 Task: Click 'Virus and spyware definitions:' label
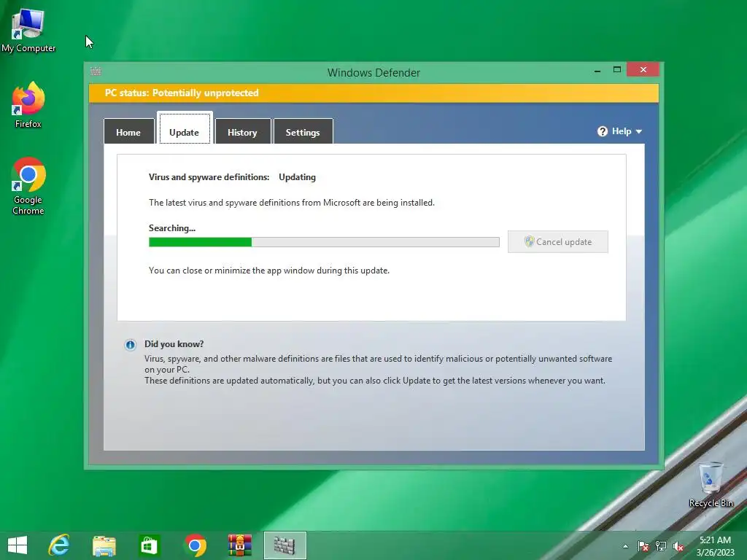pos(209,177)
